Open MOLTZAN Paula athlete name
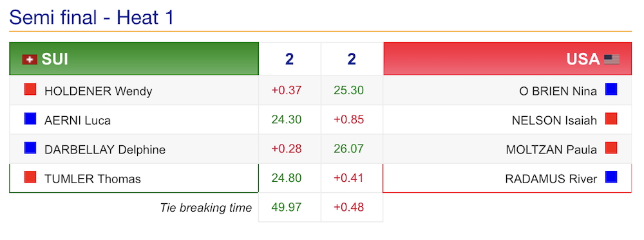The image size is (644, 240). coord(552,150)
